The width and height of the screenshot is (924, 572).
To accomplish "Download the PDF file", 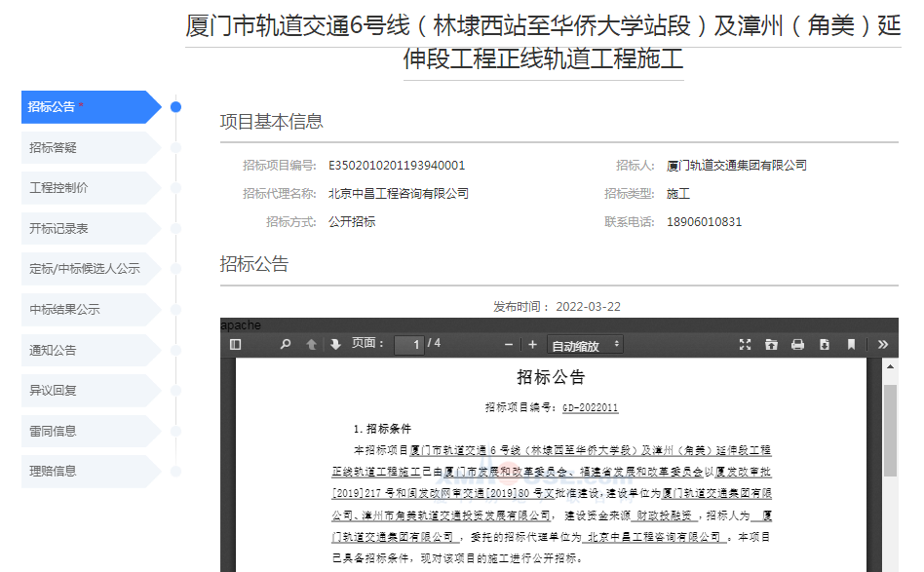I will pos(825,344).
